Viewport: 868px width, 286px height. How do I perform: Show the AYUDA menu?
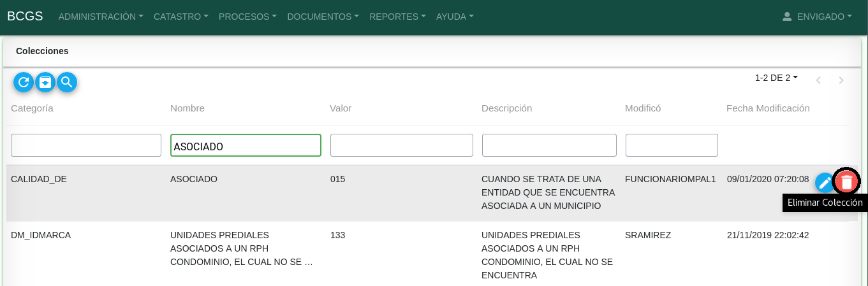coord(455,17)
